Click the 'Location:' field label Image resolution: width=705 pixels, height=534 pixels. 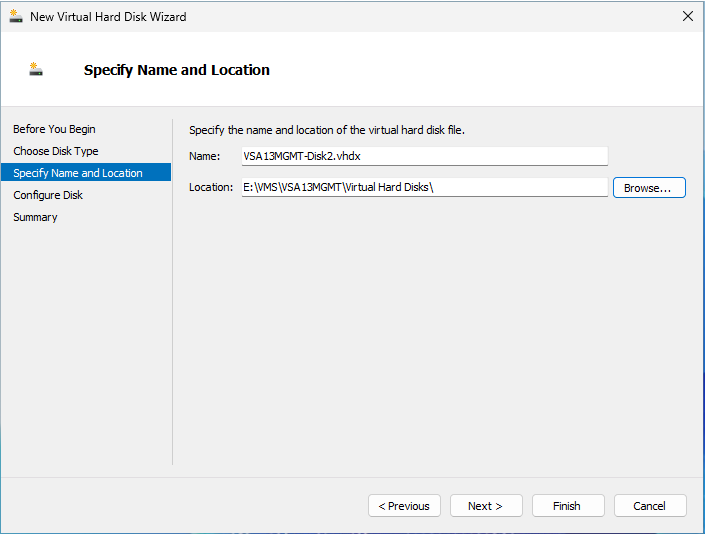coord(211,188)
